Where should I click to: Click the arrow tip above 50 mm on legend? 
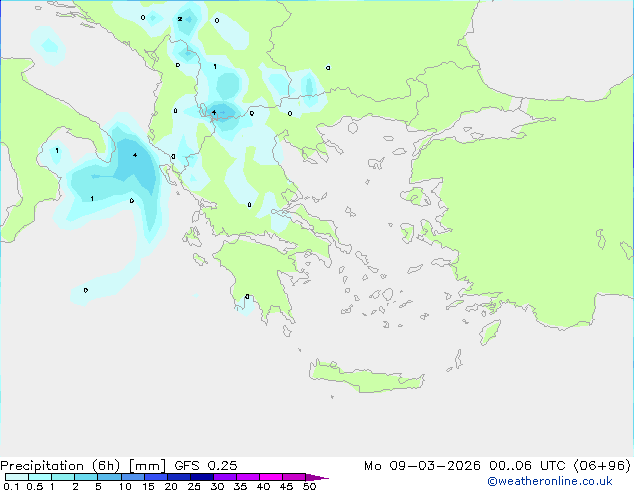pos(317,477)
